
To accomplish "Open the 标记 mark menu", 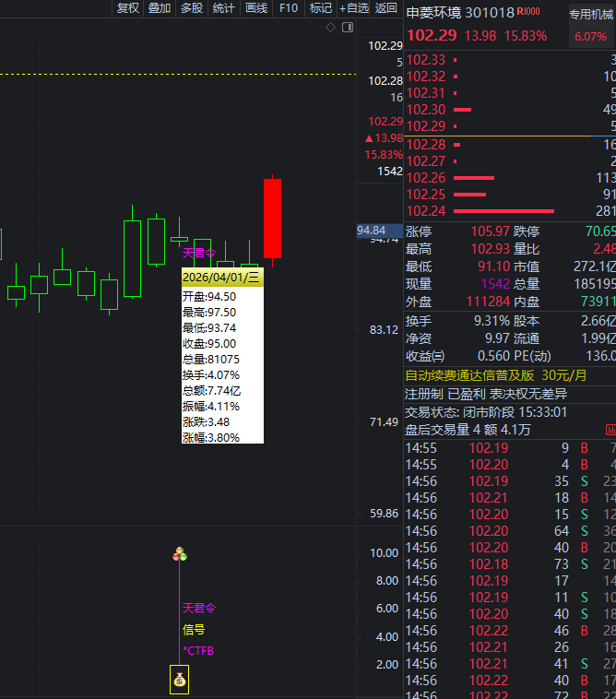I will click(320, 8).
